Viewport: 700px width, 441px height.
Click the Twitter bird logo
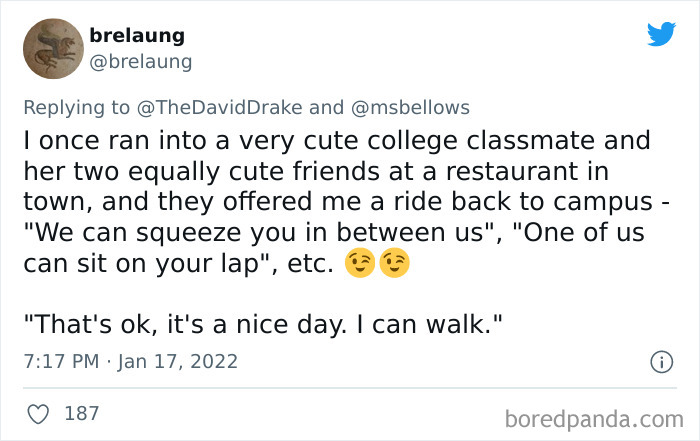click(x=661, y=35)
